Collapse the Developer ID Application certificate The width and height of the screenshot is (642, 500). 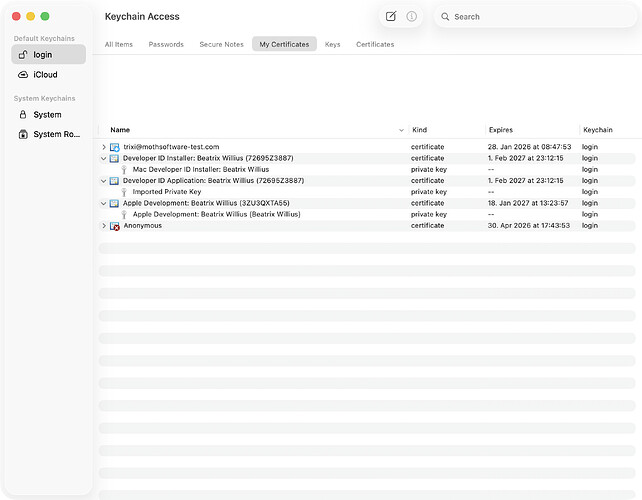(104, 181)
